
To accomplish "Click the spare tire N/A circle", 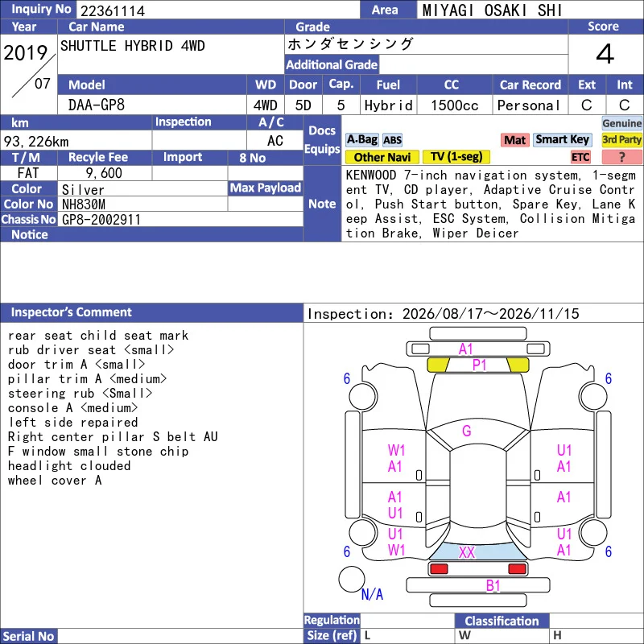I will tap(351, 579).
